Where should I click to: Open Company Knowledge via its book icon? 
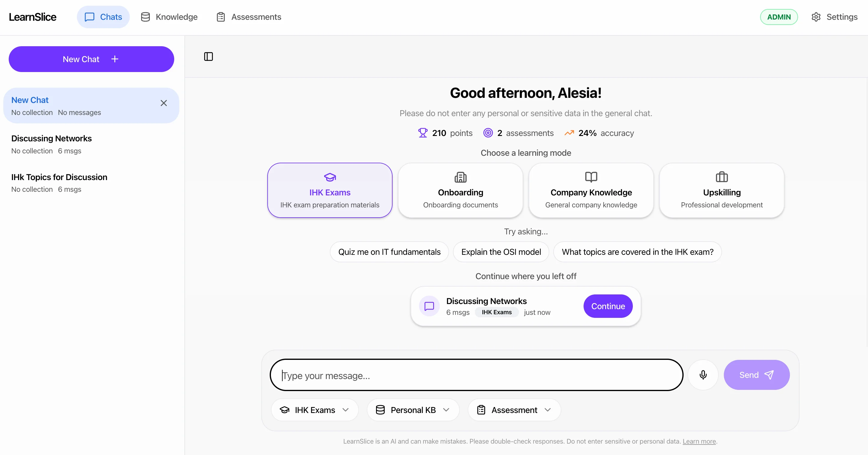591,177
